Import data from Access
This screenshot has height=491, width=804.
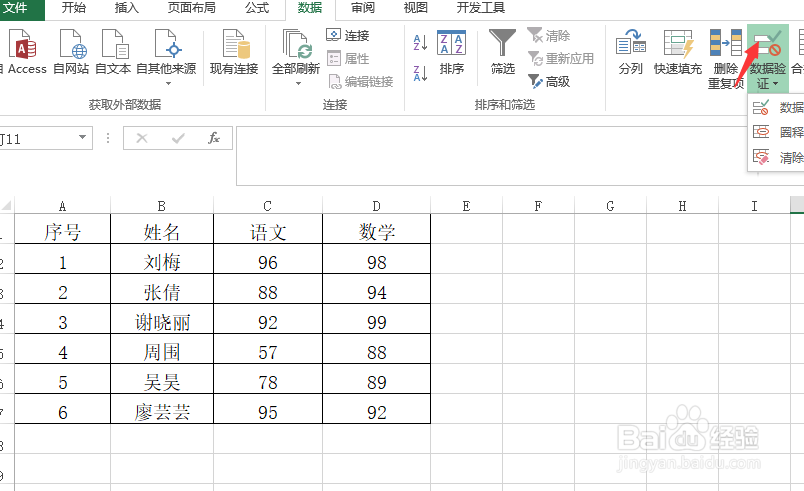point(23,51)
